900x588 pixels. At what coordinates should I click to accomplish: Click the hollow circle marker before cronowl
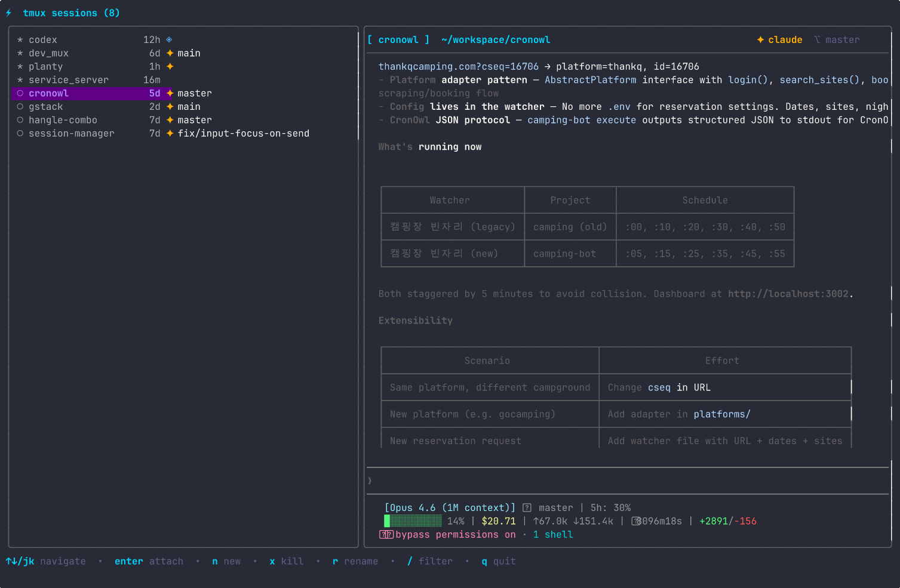coord(20,93)
